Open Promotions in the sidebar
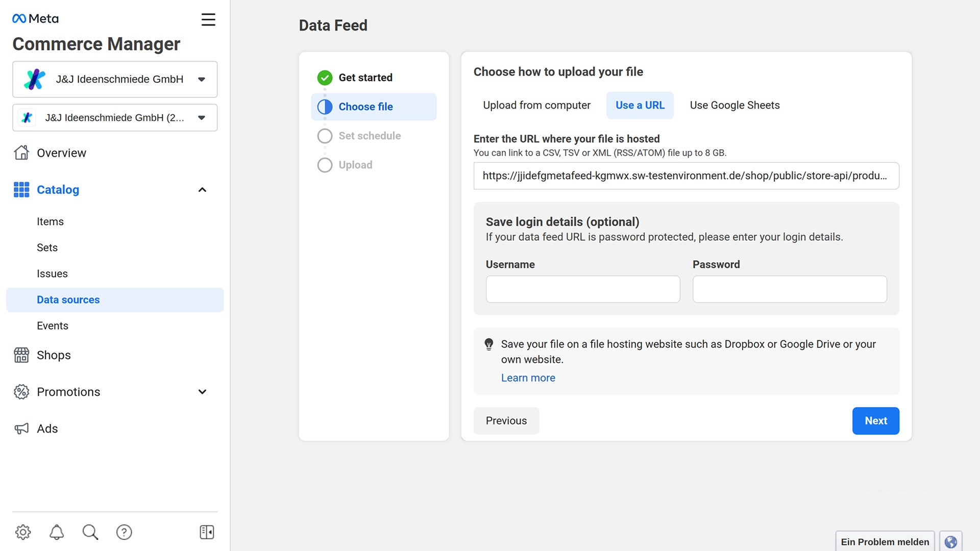 [x=68, y=392]
